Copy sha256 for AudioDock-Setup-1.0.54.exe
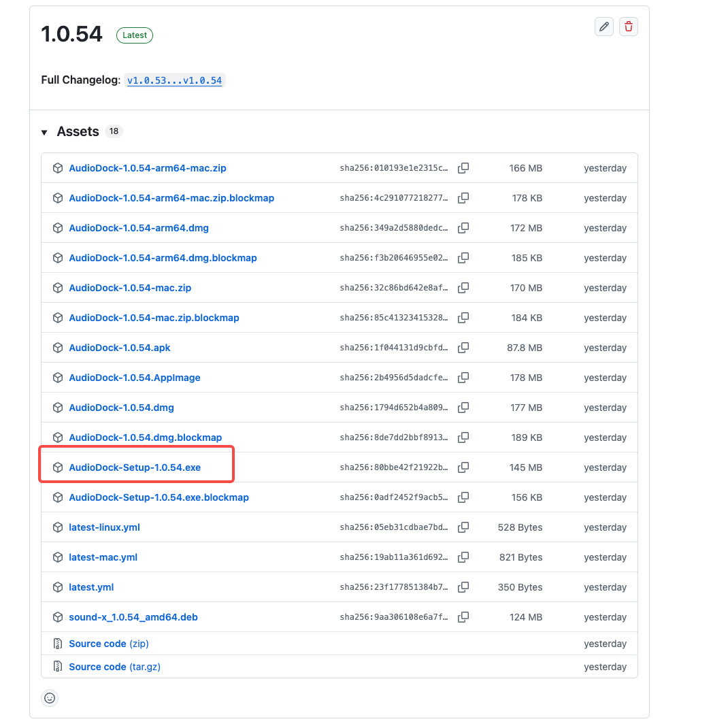Screen dimensions: 711x728 pos(463,467)
